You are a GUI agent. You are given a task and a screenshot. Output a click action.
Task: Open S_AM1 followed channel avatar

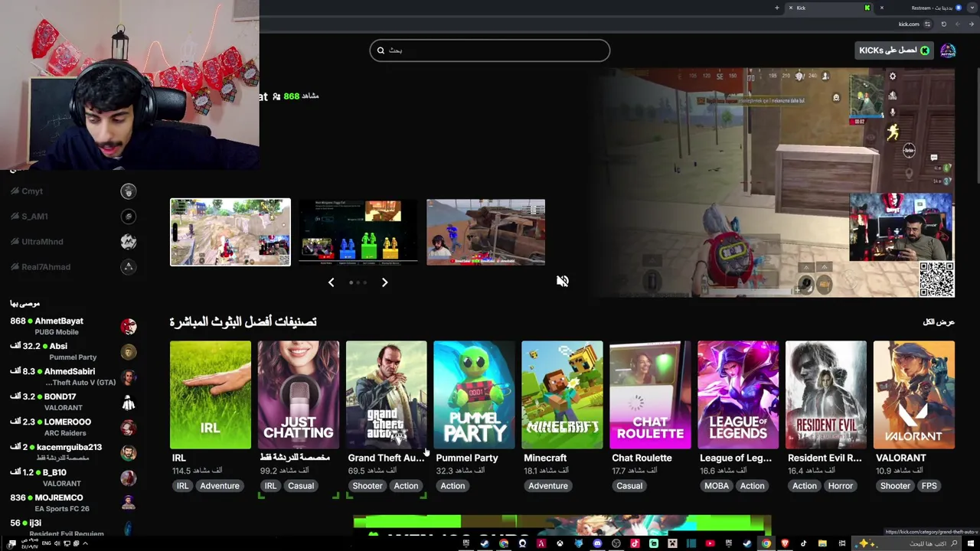(x=129, y=217)
